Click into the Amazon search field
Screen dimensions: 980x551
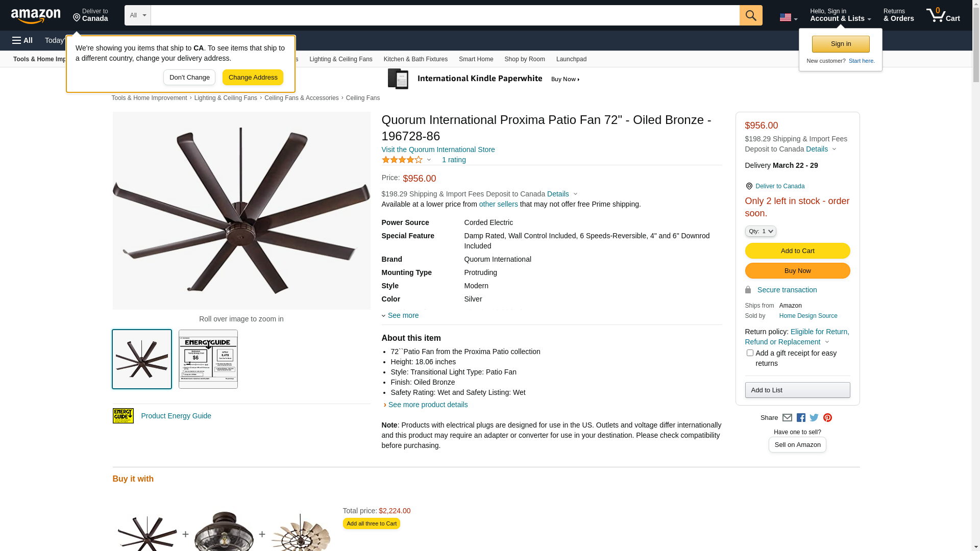pos(445,15)
